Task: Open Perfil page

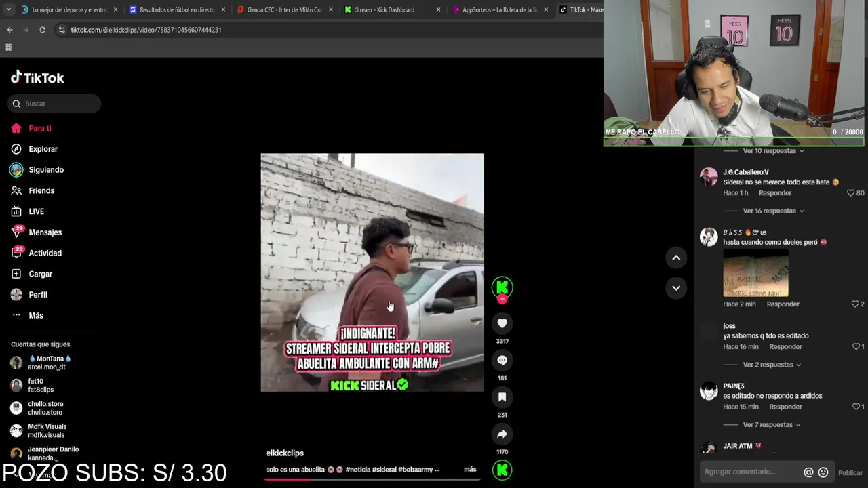Action: pos(29,295)
